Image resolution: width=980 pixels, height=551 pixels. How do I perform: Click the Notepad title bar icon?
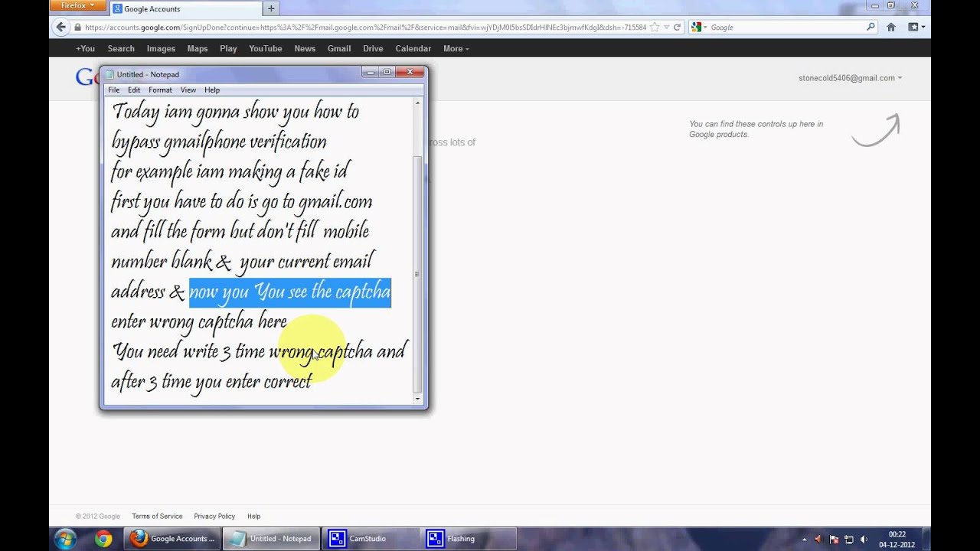[x=109, y=74]
